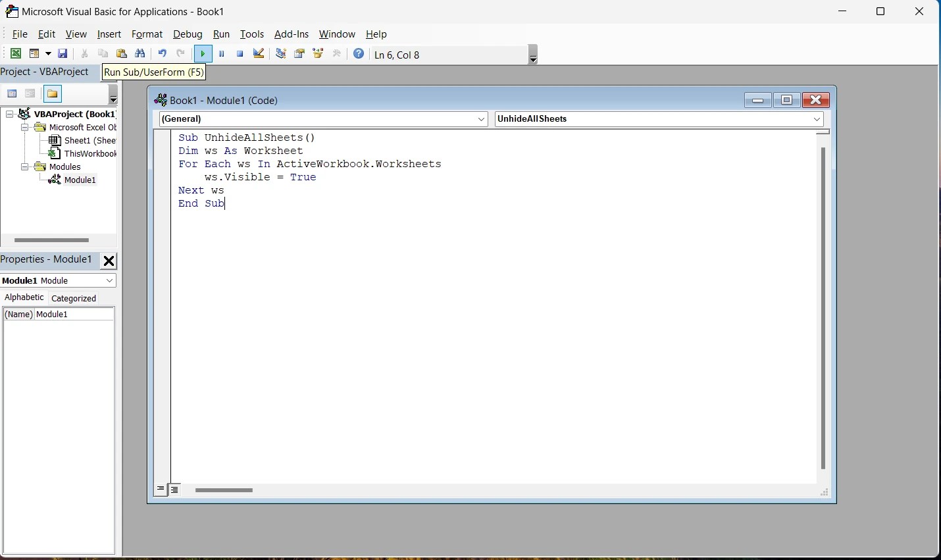Switch to Full Module View at bottom
The width and height of the screenshot is (941, 560).
(174, 490)
